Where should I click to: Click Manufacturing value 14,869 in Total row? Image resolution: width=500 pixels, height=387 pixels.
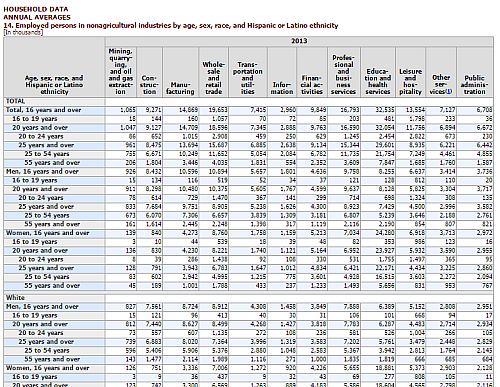point(188,110)
